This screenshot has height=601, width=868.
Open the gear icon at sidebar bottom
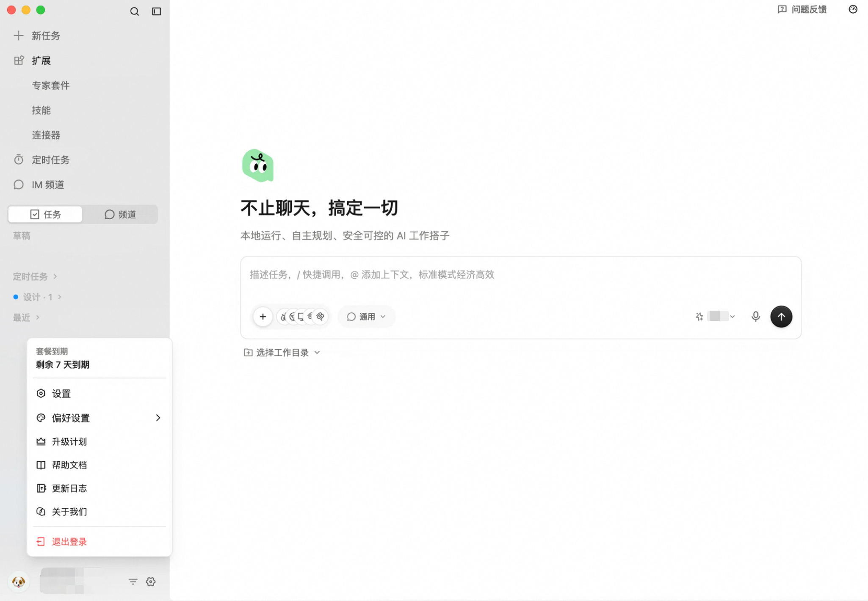151,582
